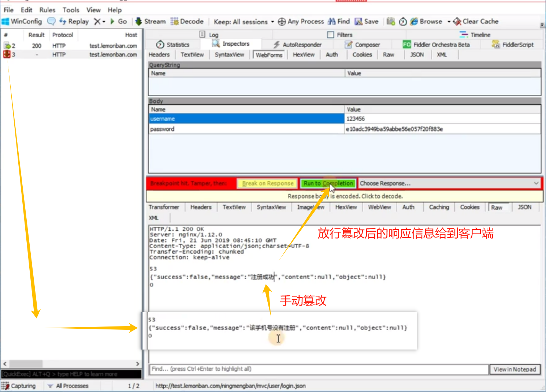Screen dimensions: 546x392
Task: Click the toolbar overflow arrow
Action: [x=542, y=25]
